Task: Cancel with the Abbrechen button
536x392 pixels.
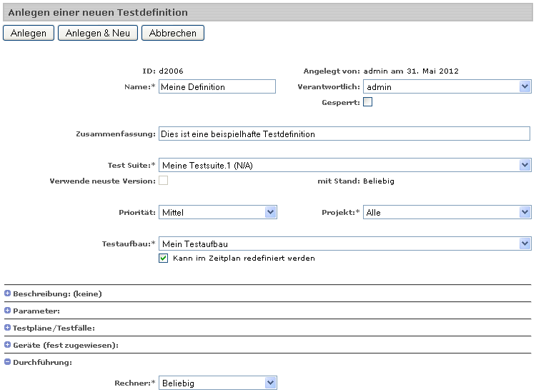Action: 173,33
